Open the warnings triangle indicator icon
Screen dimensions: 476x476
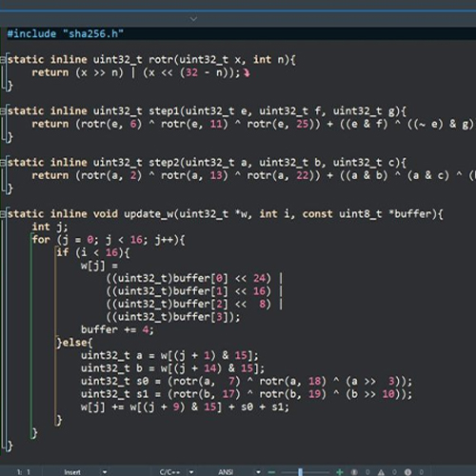click(381, 472)
